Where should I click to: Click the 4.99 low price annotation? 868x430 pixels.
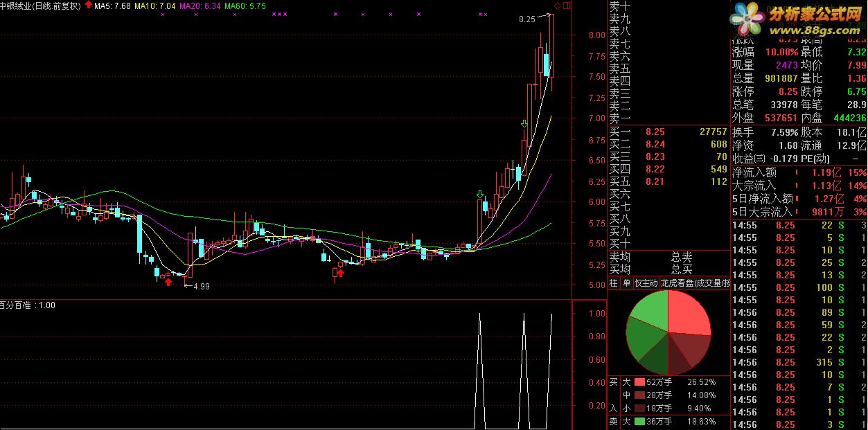[x=201, y=286]
